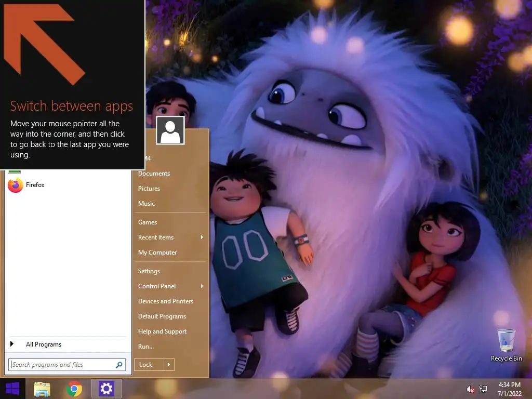
Task: Open the Lock options arrow
Action: coord(169,365)
